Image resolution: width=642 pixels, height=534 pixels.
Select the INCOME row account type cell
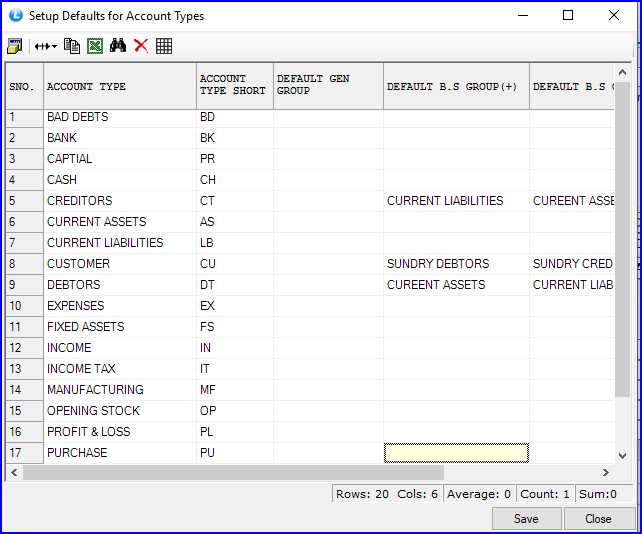tap(120, 348)
